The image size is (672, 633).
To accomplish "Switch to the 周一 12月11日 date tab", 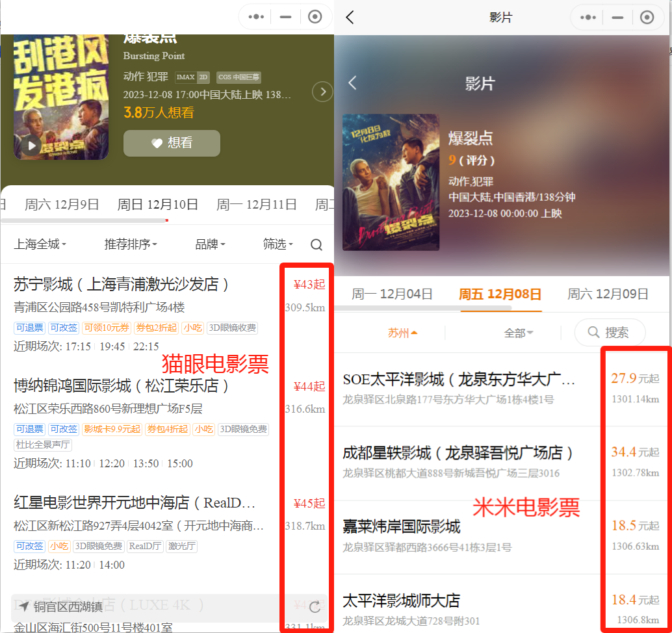I will [x=256, y=205].
